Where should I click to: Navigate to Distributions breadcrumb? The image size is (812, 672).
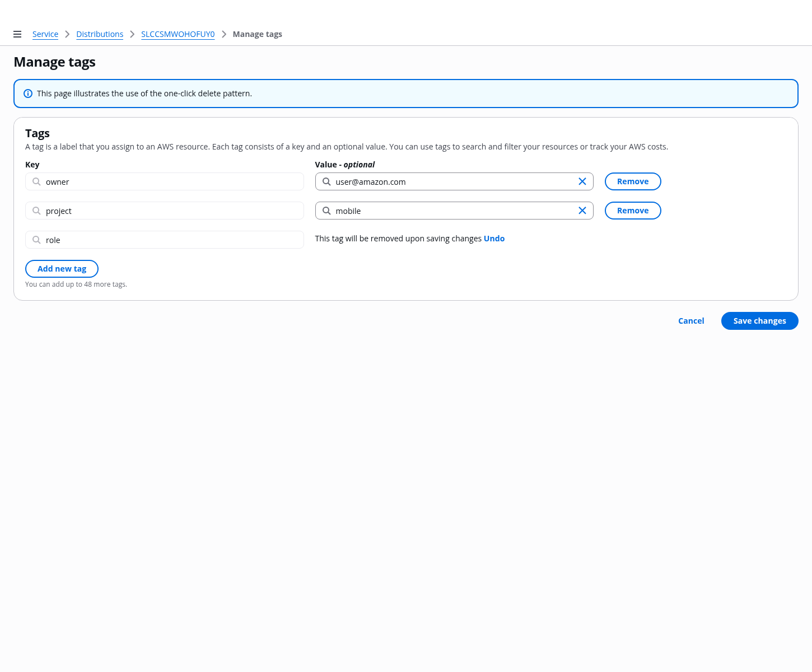100,34
